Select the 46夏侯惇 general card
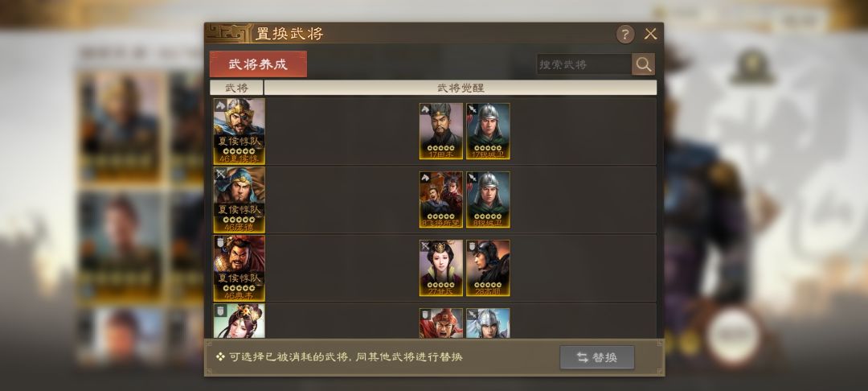Image resolution: width=868 pixels, height=391 pixels. pos(240,131)
